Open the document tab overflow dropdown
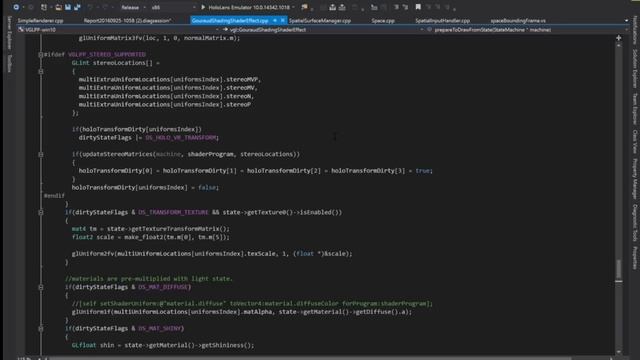The height and width of the screenshot is (360, 640). [x=627, y=20]
